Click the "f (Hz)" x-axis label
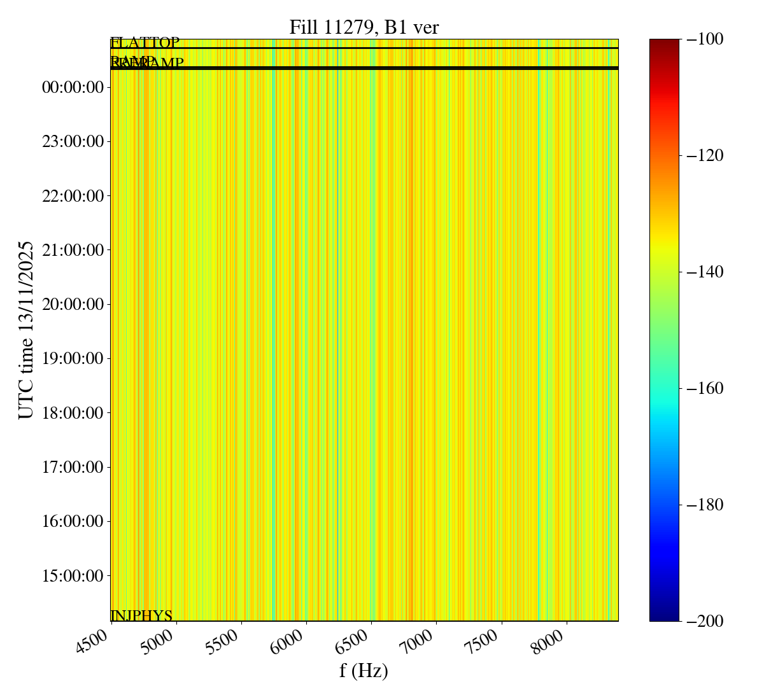Image resolution: width=764 pixels, height=700 pixels. (x=364, y=670)
